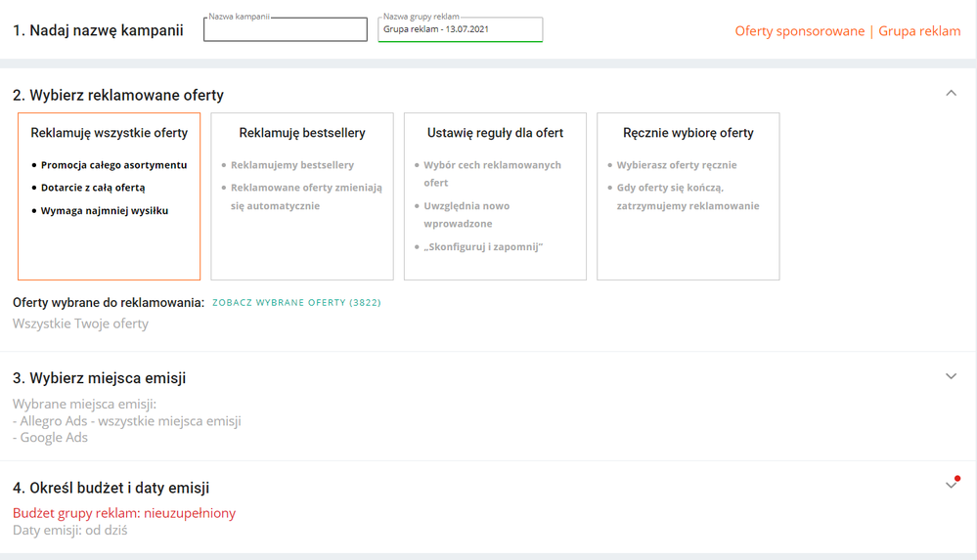
Task: Click the heading 3. Wybierz miejsca emisji
Action: (99, 378)
